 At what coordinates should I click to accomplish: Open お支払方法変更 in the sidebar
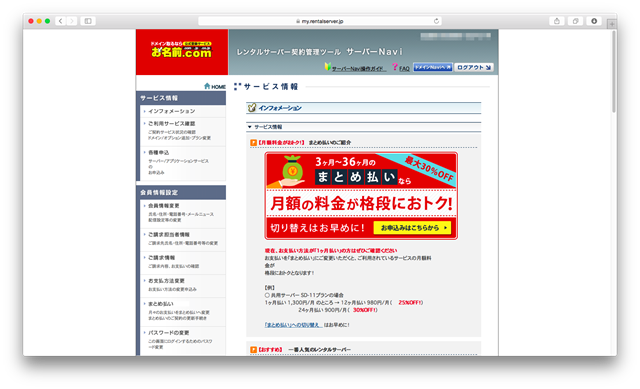[x=166, y=281]
